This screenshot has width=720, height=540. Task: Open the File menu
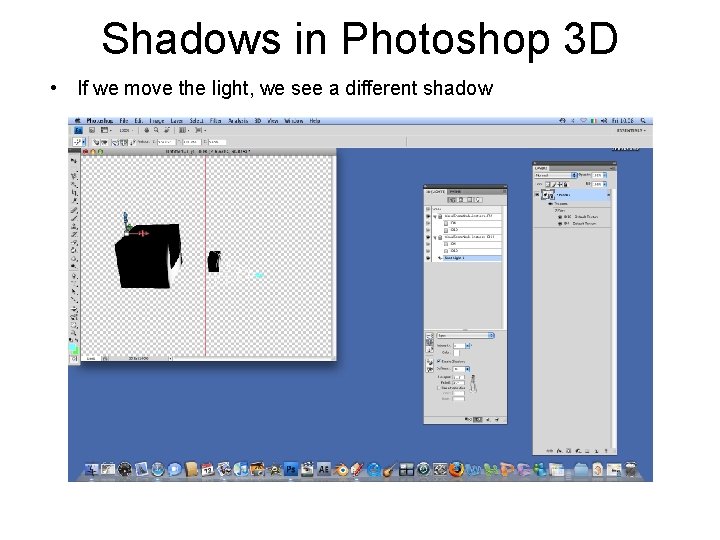(x=124, y=121)
